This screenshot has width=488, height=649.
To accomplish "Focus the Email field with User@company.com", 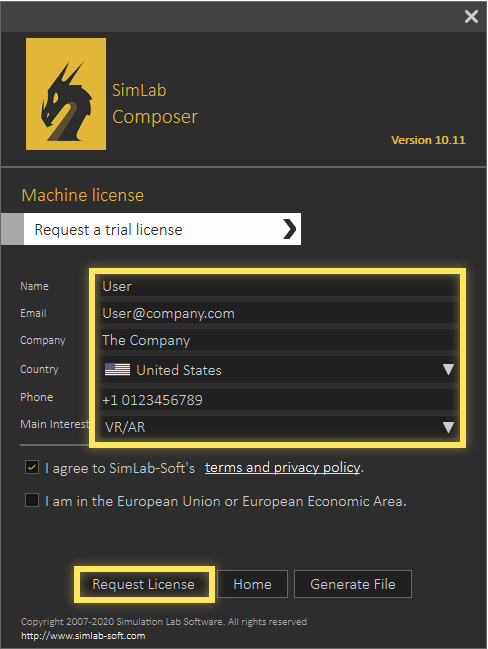I will point(279,313).
